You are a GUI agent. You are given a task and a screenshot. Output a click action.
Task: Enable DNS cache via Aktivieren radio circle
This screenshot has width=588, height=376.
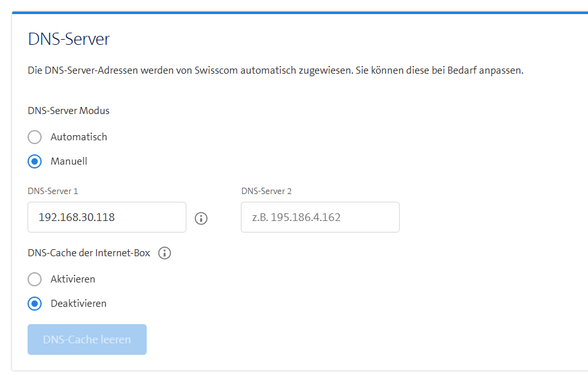[35, 279]
